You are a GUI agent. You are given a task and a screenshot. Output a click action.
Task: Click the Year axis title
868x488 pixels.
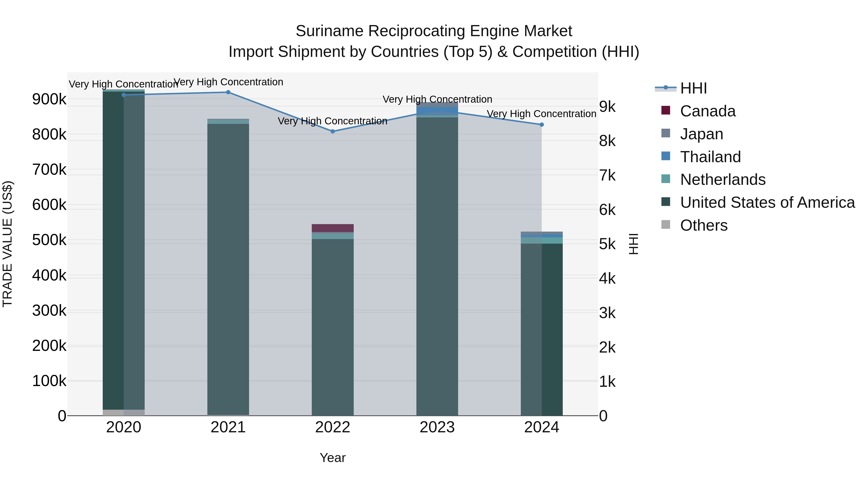(332, 458)
